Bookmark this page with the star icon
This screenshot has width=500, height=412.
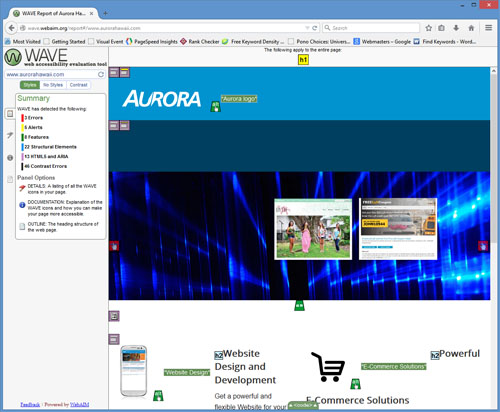click(429, 28)
